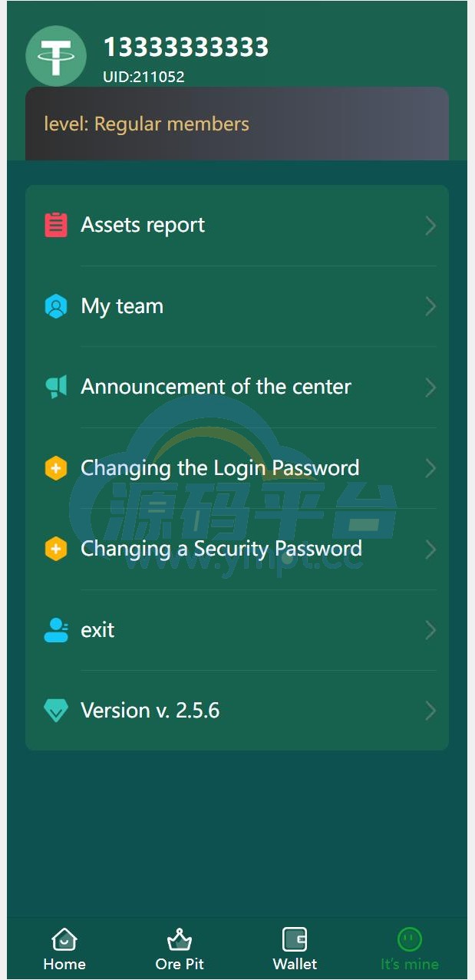Click the yellow Security Password hexagon icon
The height and width of the screenshot is (980, 475).
[56, 549]
